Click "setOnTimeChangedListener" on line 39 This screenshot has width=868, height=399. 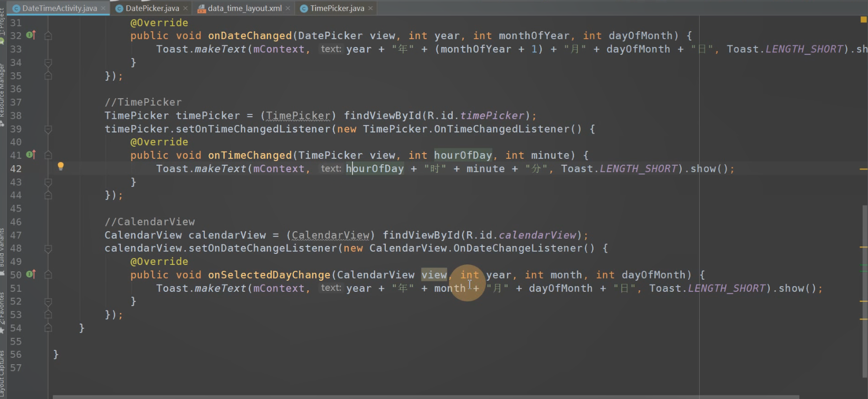[x=253, y=129]
